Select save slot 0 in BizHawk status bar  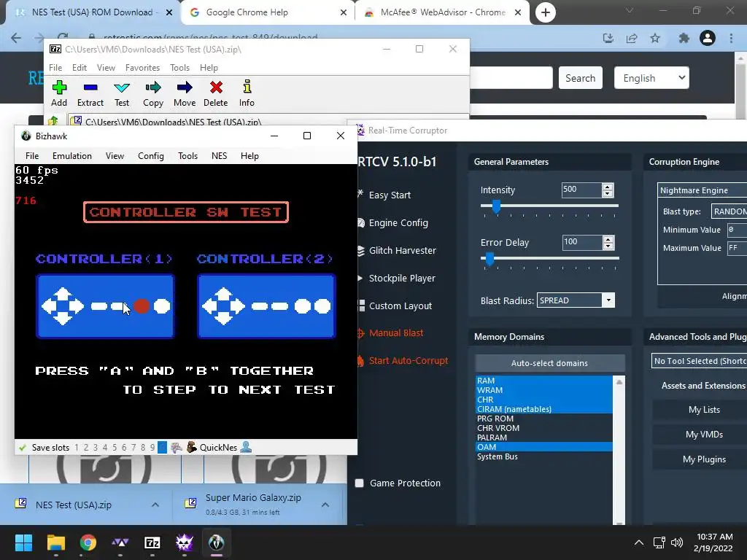162,448
